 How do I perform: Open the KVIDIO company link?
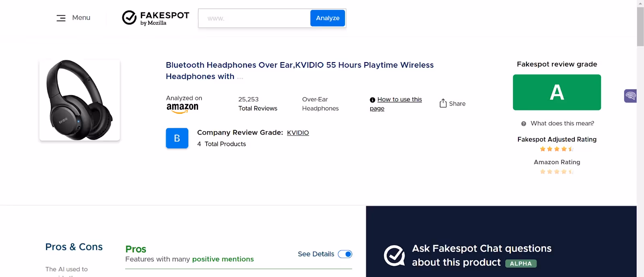297,132
